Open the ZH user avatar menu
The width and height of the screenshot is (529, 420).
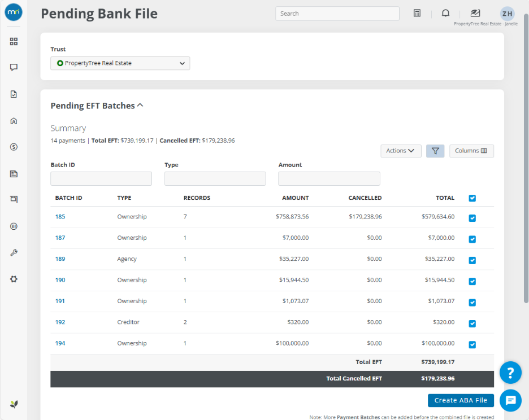coord(507,14)
